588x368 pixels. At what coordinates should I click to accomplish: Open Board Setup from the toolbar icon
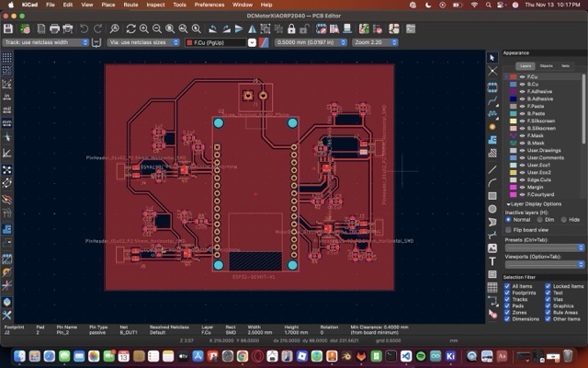click(25, 29)
